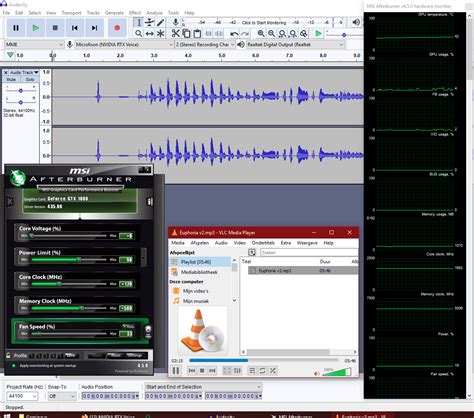474x418 pixels.
Task: Fit selection to width in Audacity
Action: pyautogui.click(x=282, y=33)
